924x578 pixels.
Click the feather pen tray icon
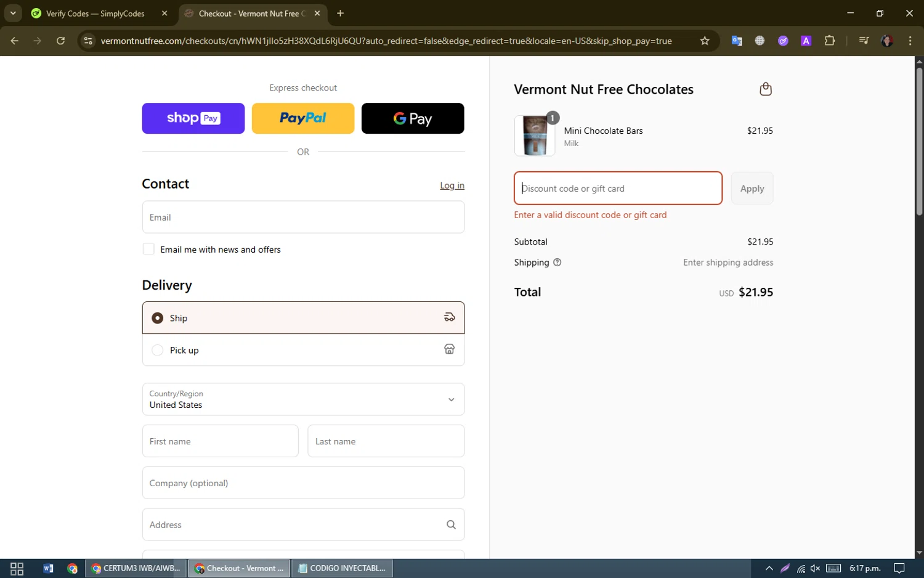click(x=785, y=568)
